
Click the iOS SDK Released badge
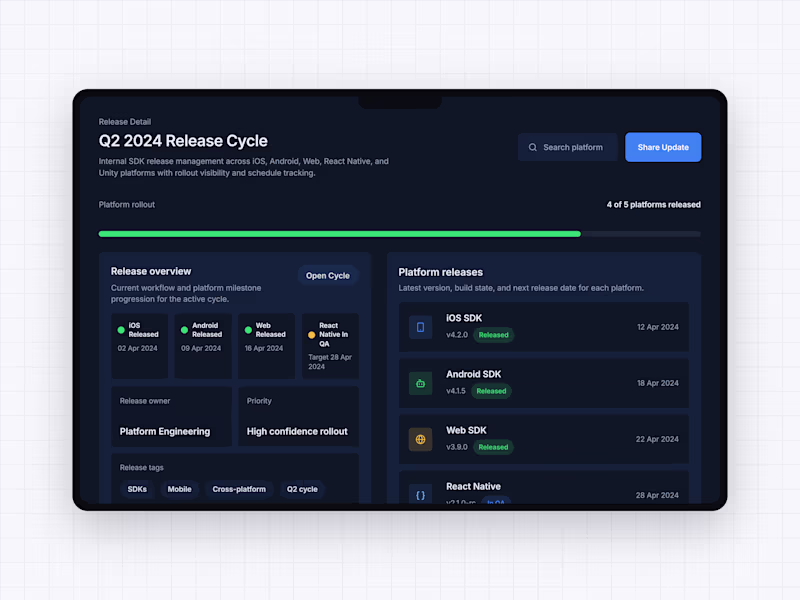tap(493, 335)
